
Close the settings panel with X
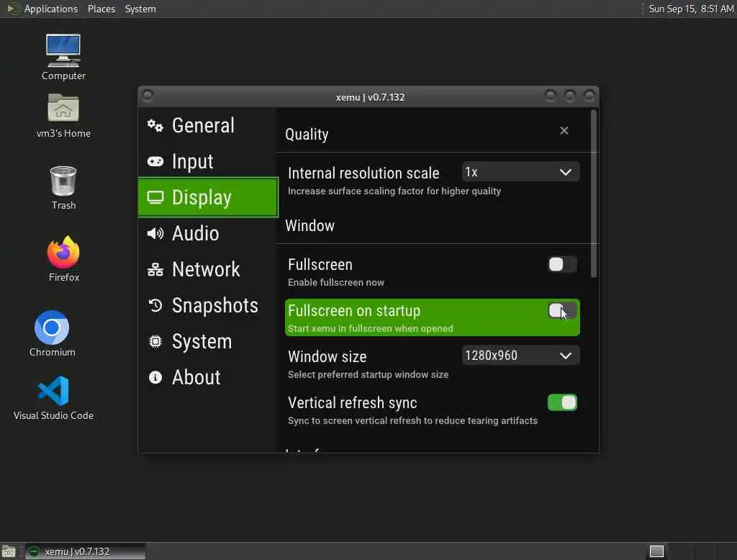(564, 131)
